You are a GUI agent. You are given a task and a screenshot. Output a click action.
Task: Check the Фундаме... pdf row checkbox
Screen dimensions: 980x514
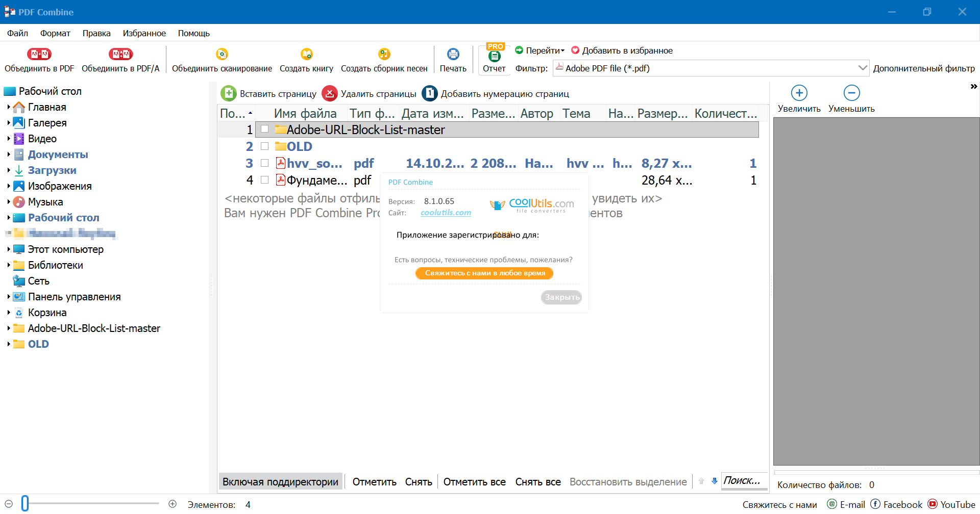(264, 179)
